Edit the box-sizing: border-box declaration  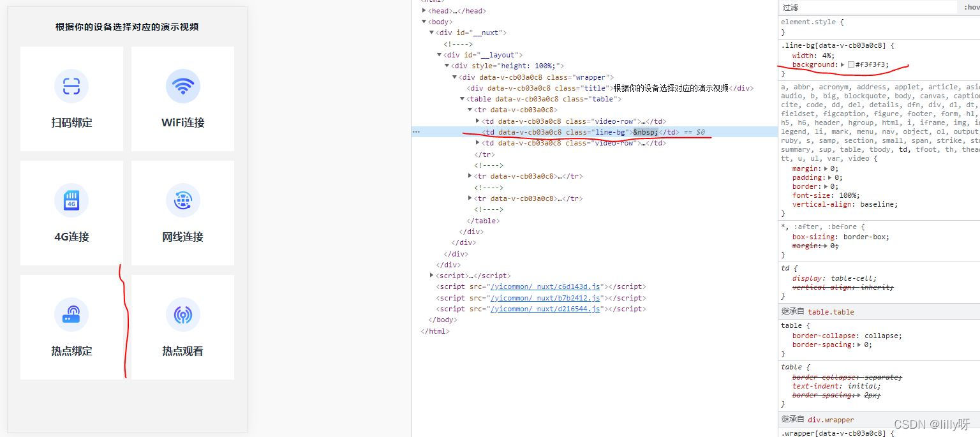[x=841, y=237]
